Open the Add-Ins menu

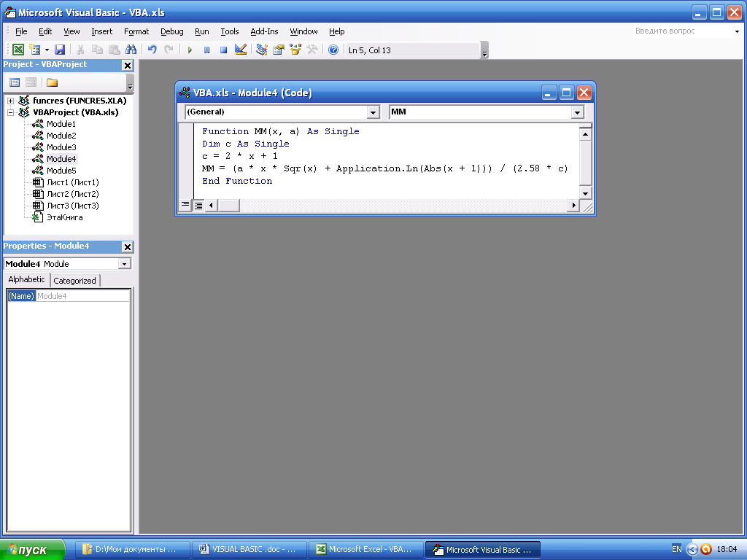(x=264, y=31)
